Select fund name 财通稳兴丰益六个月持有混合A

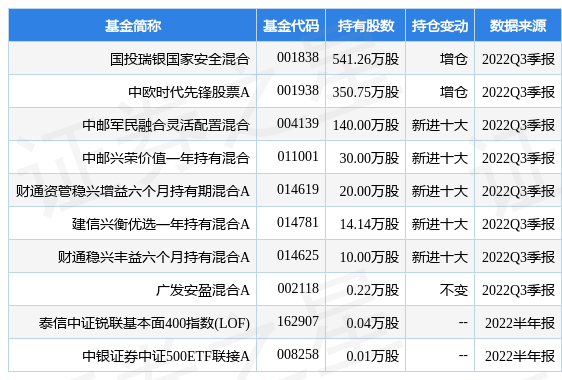pos(154,257)
